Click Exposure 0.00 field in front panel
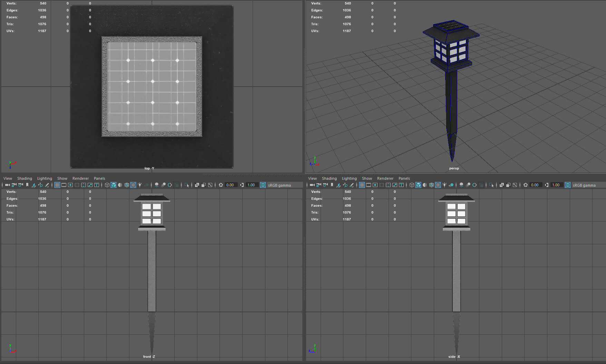606x364 pixels. click(231, 185)
